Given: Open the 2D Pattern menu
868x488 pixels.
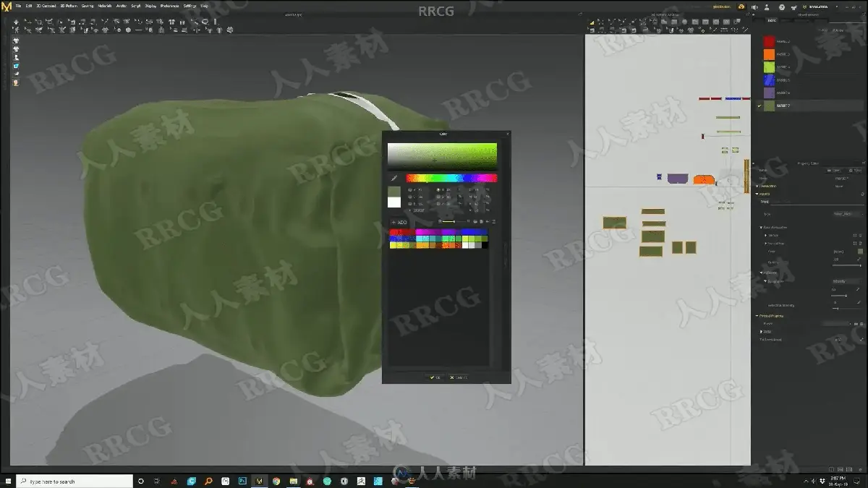Looking at the screenshot, I should point(69,5).
